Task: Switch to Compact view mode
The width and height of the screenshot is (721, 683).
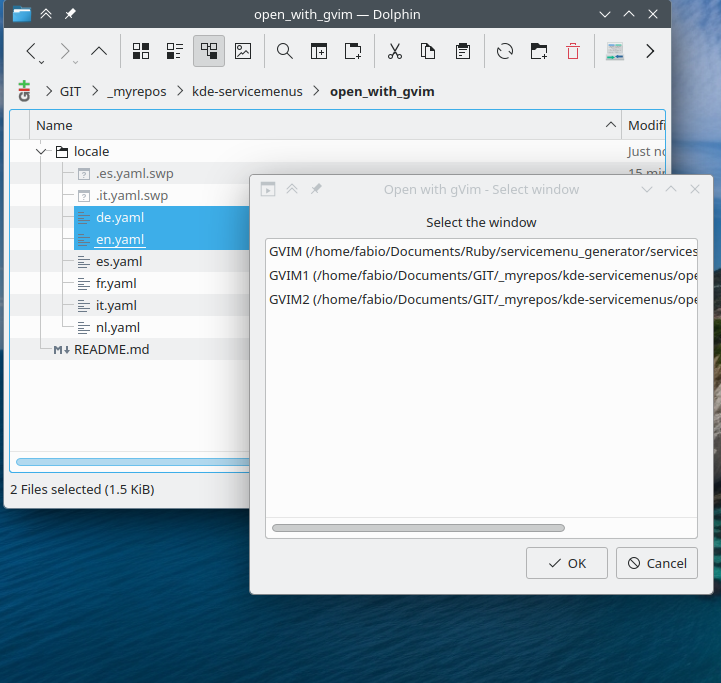Action: coord(175,51)
